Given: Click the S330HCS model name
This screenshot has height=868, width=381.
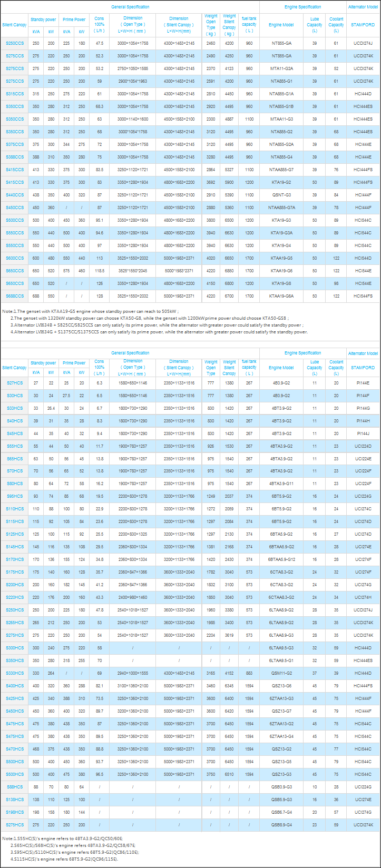Looking at the screenshot, I should coord(15,673).
